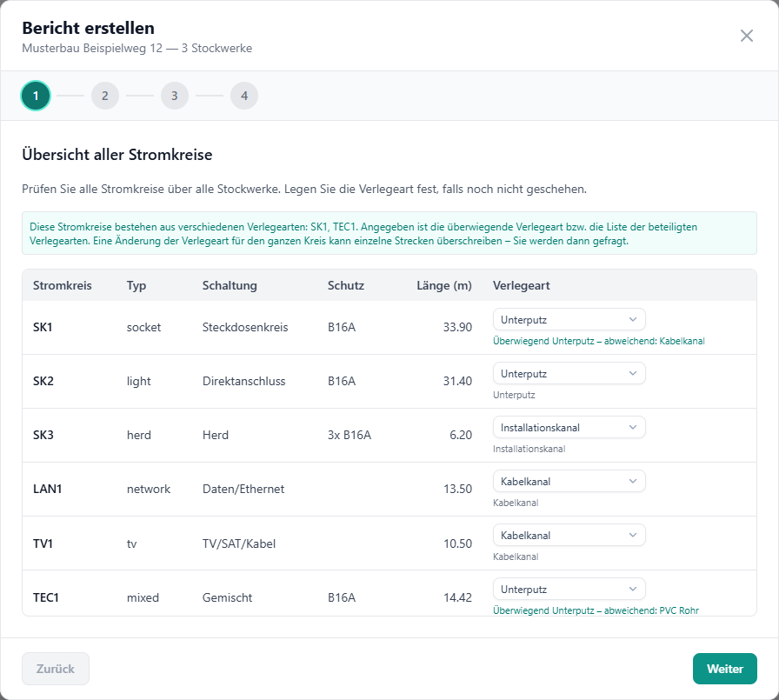This screenshot has height=700, width=779.
Task: Select the note 'abweichend: PVC Rohr' under TEC1
Action: [651, 610]
